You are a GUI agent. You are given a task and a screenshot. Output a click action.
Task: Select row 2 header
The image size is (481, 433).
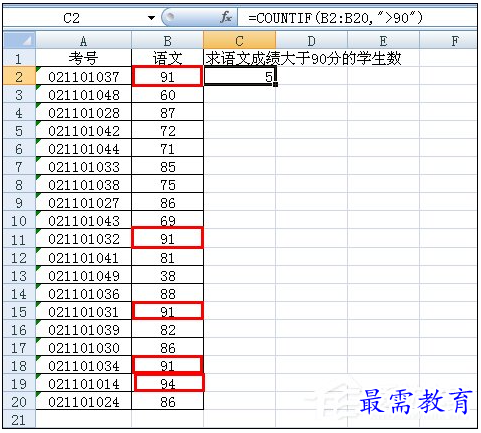point(19,76)
